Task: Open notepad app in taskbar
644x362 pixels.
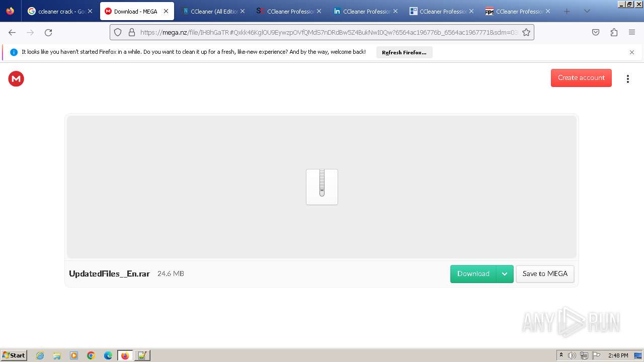Action: (142, 355)
